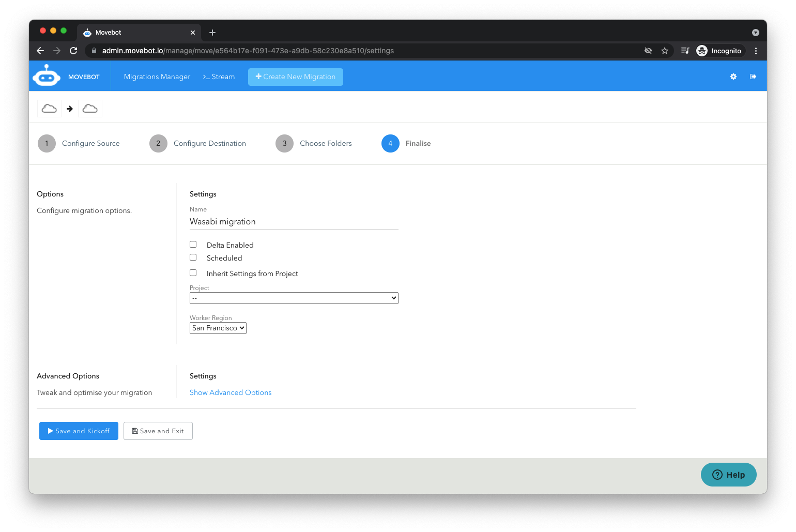Open Worker Region San Francisco dropdown
The image size is (796, 532).
(x=218, y=328)
